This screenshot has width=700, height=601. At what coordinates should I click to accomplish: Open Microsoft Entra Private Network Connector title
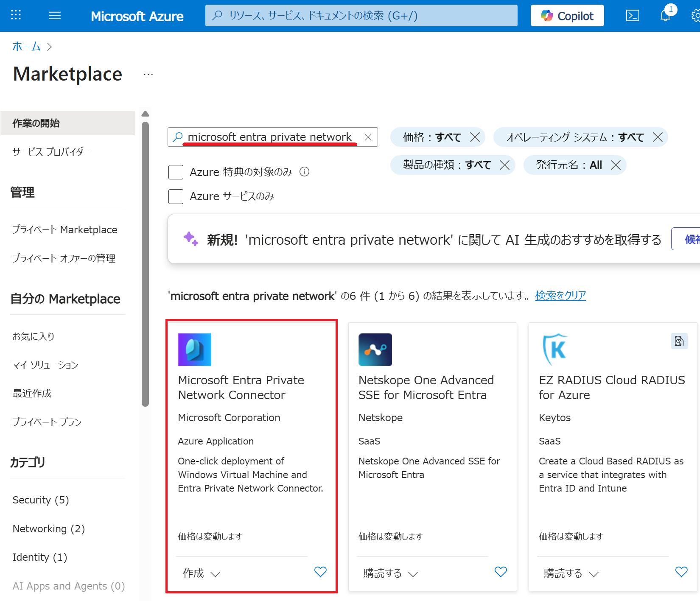241,387
